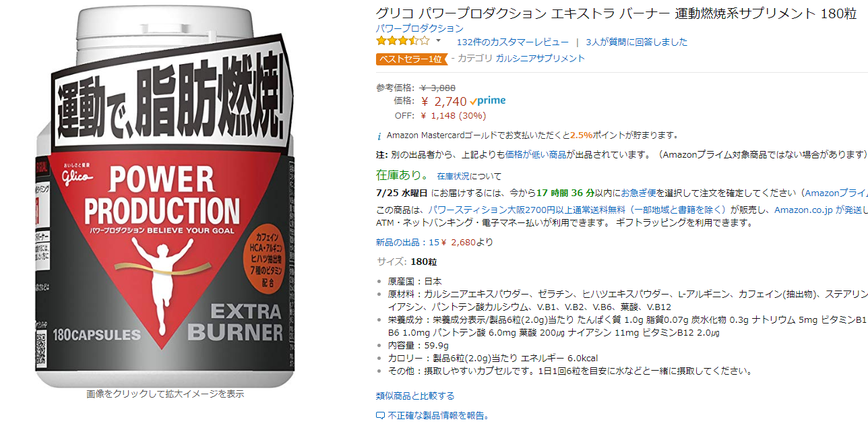Open the 新品の出品：15 offers link

point(435,243)
